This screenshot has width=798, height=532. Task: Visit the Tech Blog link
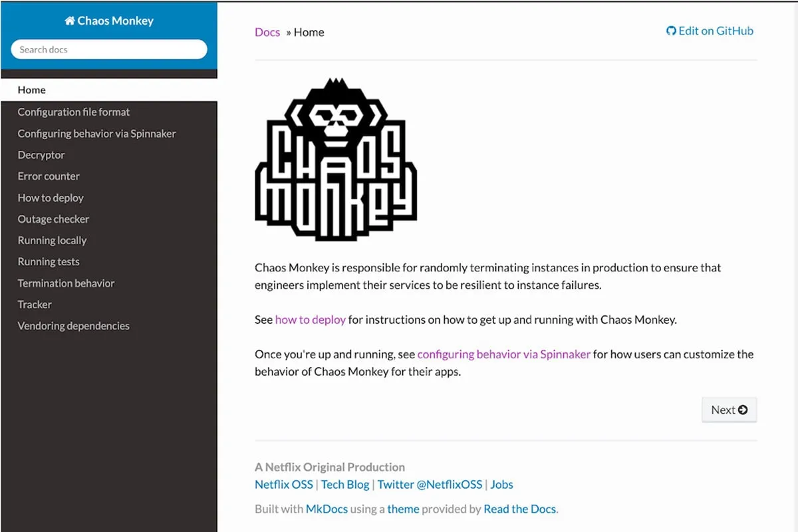(x=345, y=484)
